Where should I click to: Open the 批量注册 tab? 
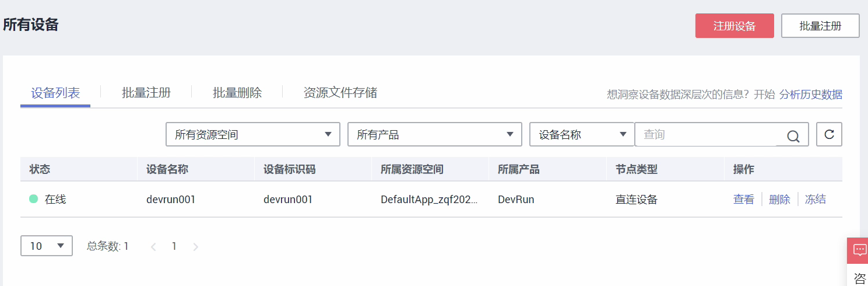(x=146, y=93)
